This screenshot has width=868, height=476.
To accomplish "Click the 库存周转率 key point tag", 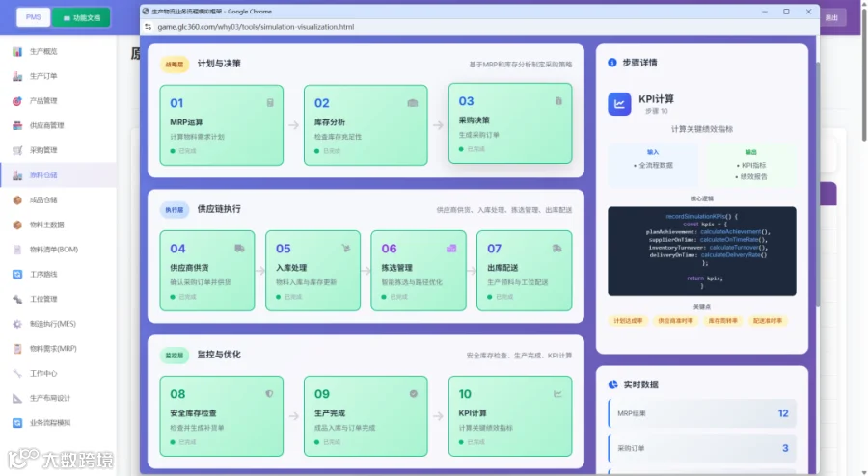I will 722,321.
